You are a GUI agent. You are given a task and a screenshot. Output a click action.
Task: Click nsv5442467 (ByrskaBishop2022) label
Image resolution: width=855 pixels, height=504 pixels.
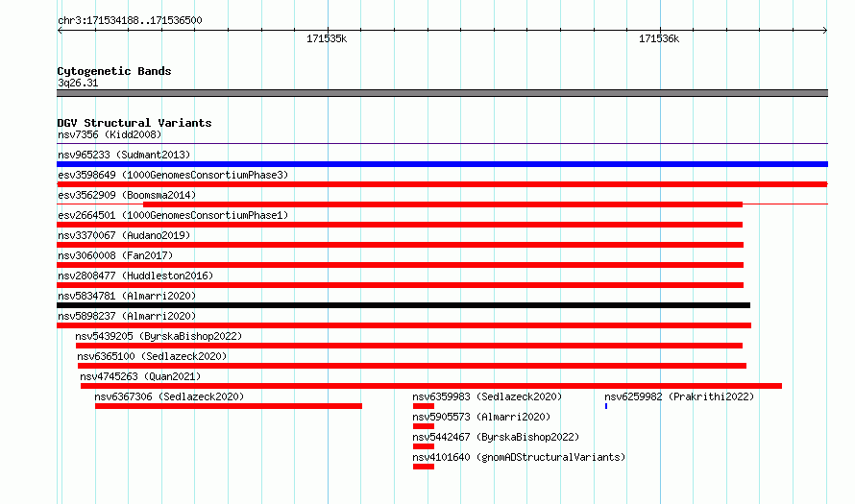tap(496, 437)
